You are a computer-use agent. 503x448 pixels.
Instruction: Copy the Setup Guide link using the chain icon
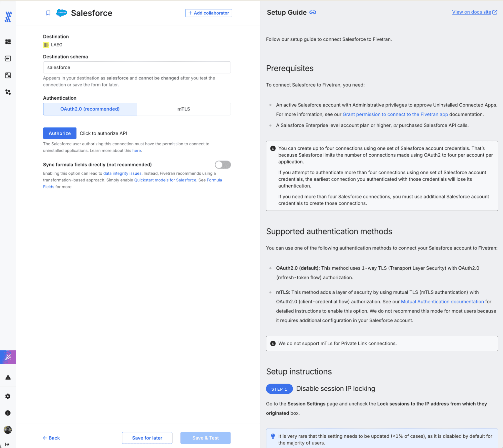point(313,12)
